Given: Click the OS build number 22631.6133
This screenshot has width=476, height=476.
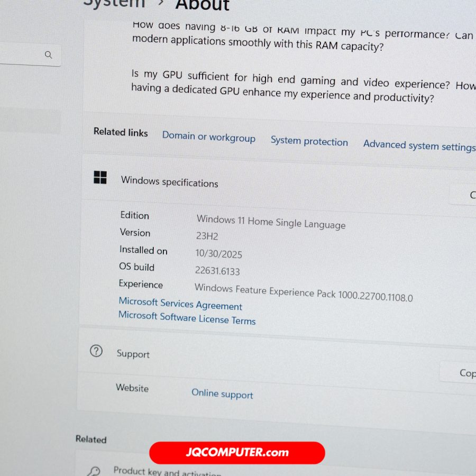Looking at the screenshot, I should [x=217, y=271].
